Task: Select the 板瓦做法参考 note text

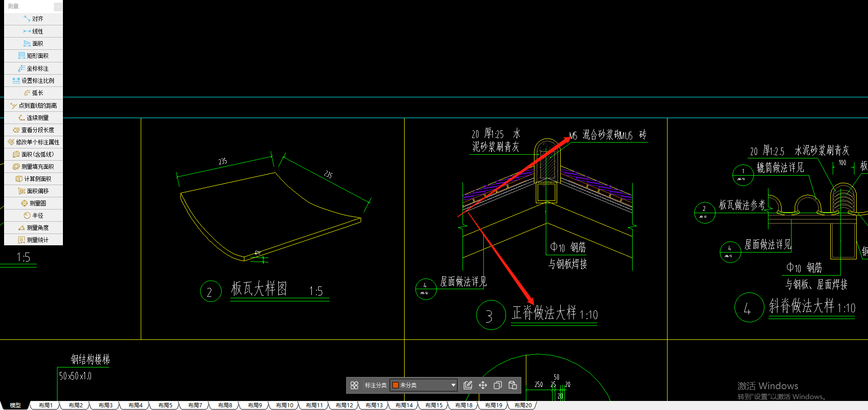Action: point(742,205)
